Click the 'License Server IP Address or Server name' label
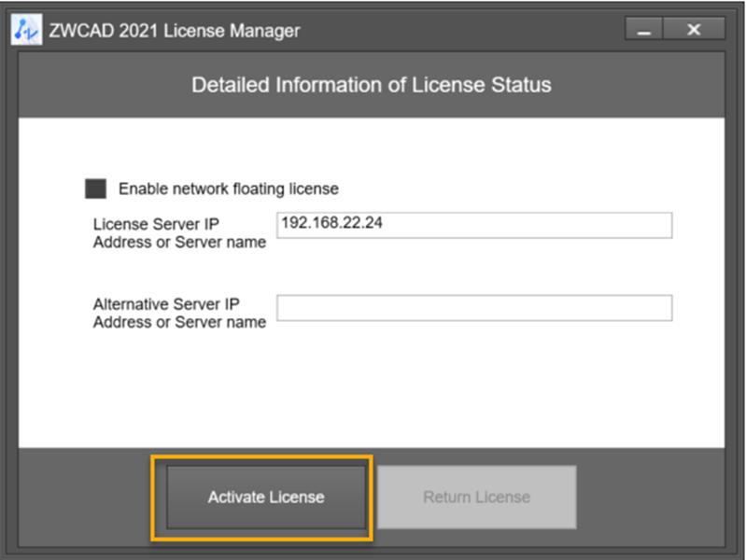The width and height of the screenshot is (746, 560). coord(179,233)
